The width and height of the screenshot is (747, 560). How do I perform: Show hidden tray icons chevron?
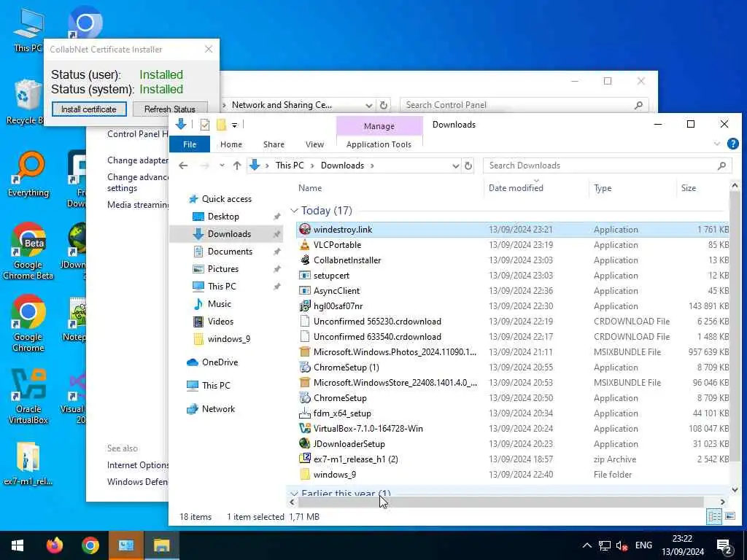(587, 545)
